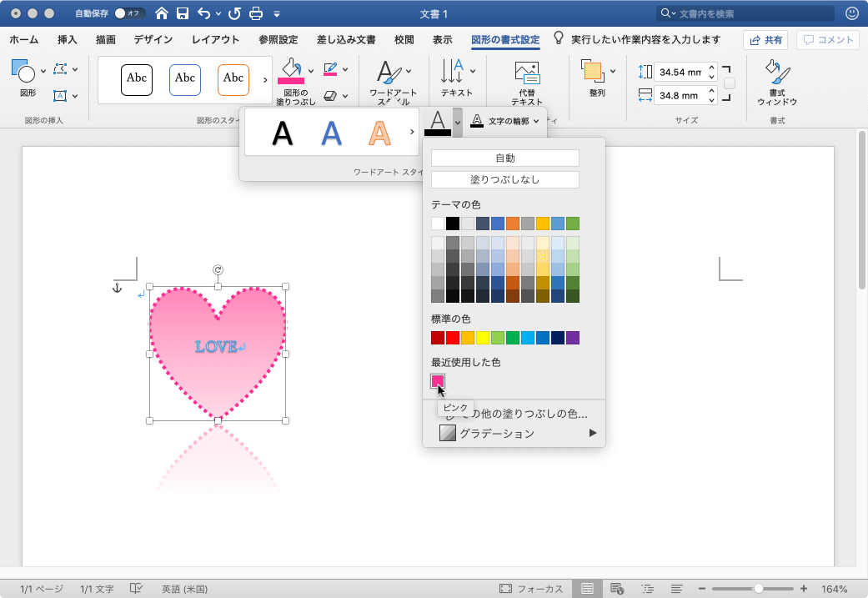This screenshot has height=598, width=868.
Task: Save the document with floppy icon
Action: pyautogui.click(x=183, y=13)
